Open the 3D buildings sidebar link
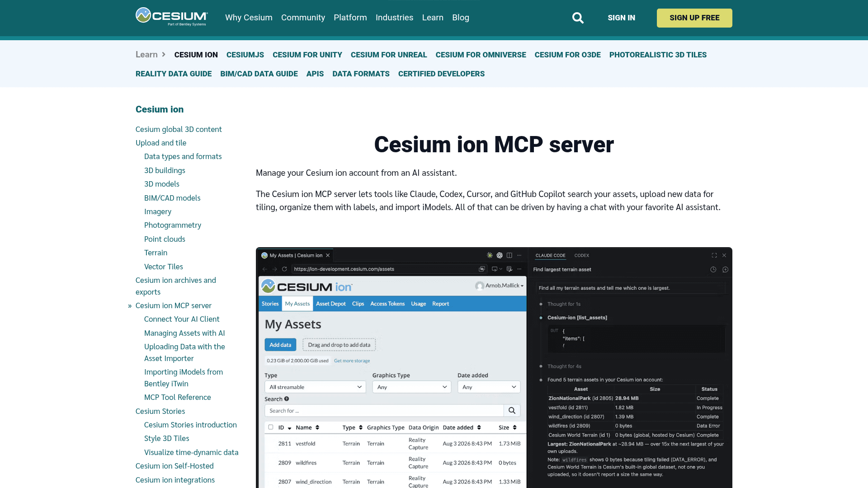The width and height of the screenshot is (868, 488). pos(165,170)
